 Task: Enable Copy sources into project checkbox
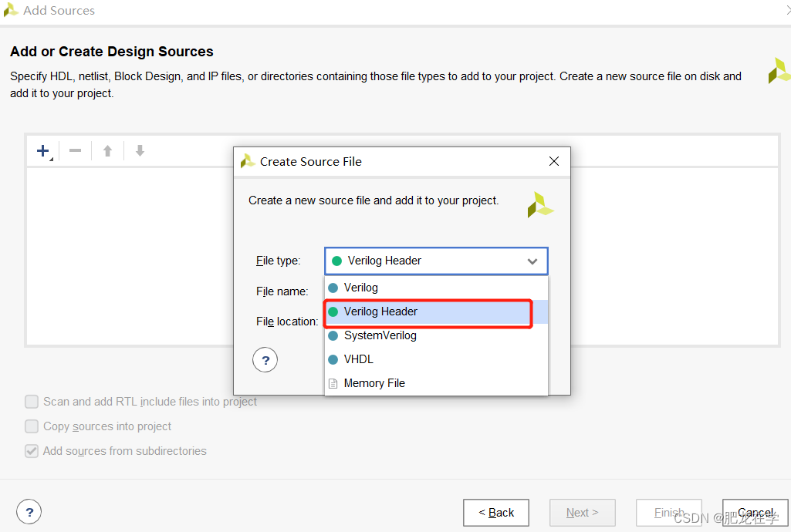click(32, 426)
